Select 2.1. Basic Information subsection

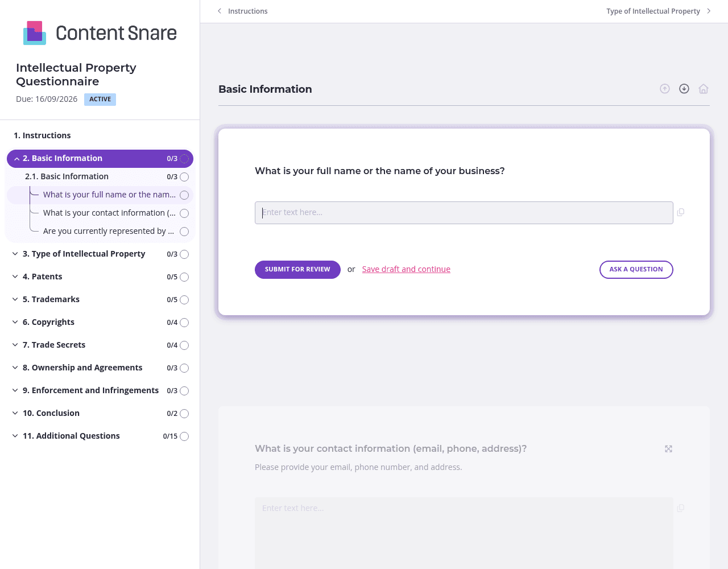(x=67, y=176)
